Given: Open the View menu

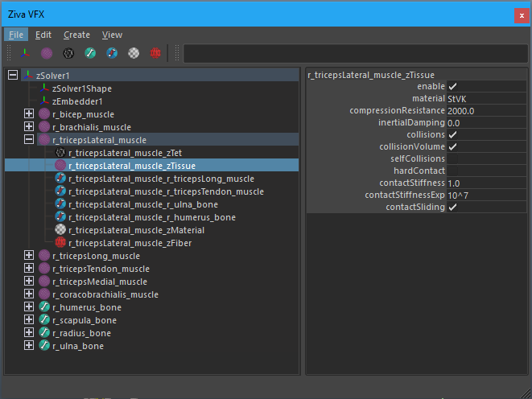Looking at the screenshot, I should [112, 35].
